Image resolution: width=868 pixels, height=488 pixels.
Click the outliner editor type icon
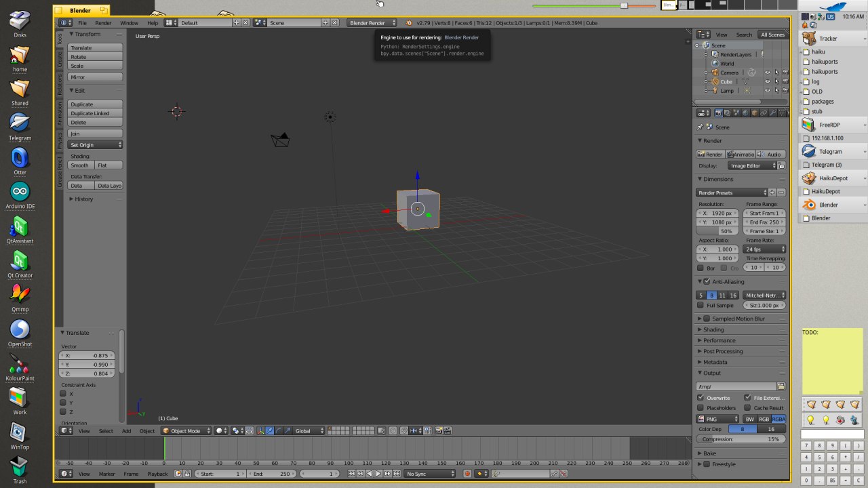coord(704,35)
